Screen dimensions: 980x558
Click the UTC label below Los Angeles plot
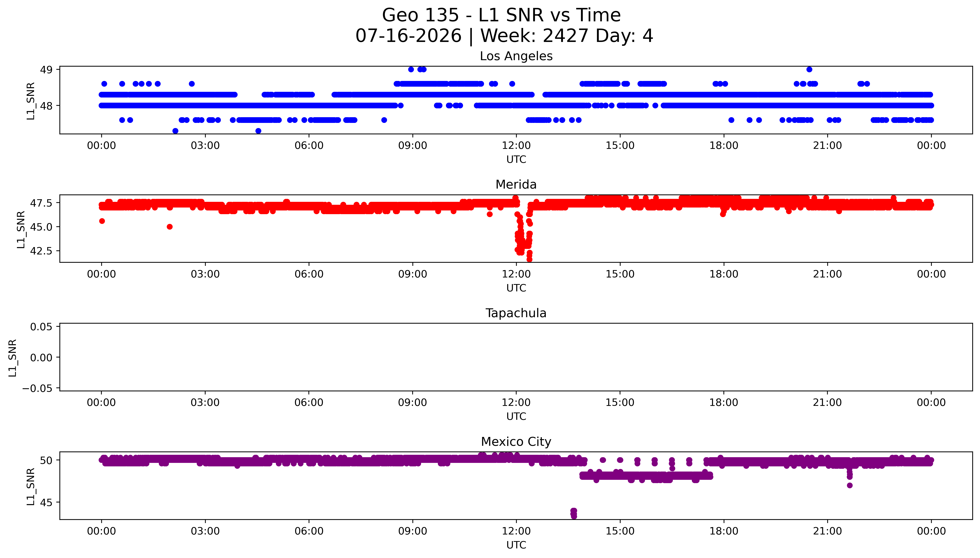click(516, 160)
